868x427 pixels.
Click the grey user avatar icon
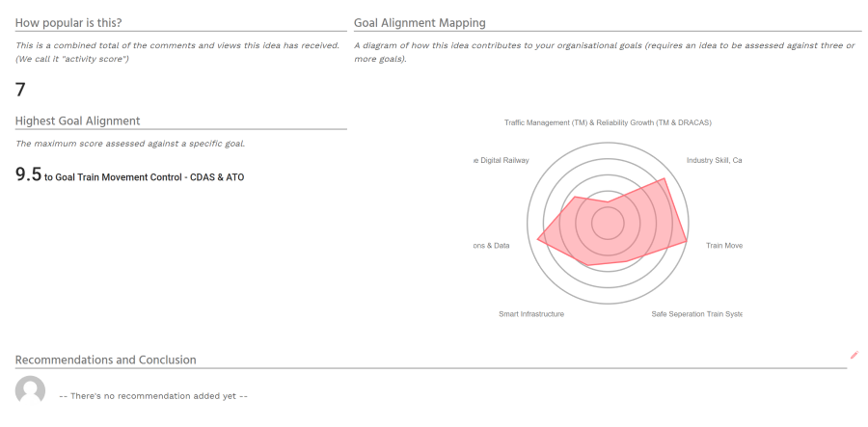tap(31, 390)
